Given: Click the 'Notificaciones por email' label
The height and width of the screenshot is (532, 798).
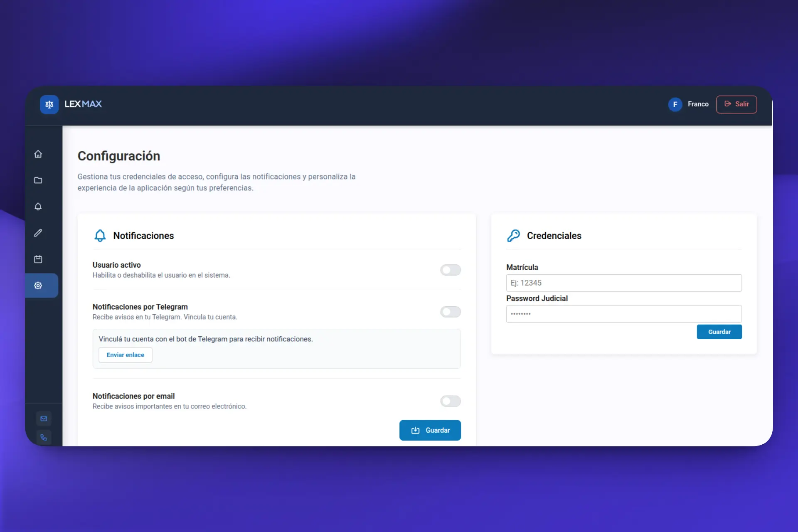Looking at the screenshot, I should click(x=133, y=396).
